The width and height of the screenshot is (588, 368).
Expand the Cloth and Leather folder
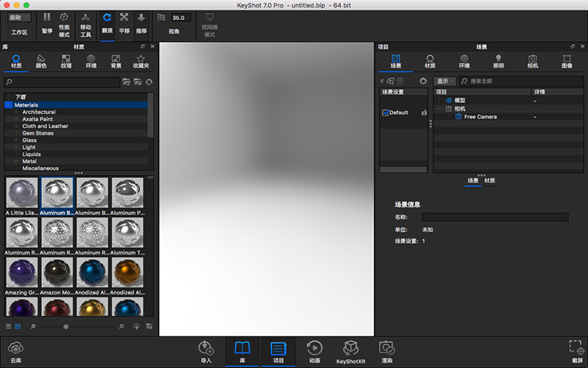click(x=16, y=126)
